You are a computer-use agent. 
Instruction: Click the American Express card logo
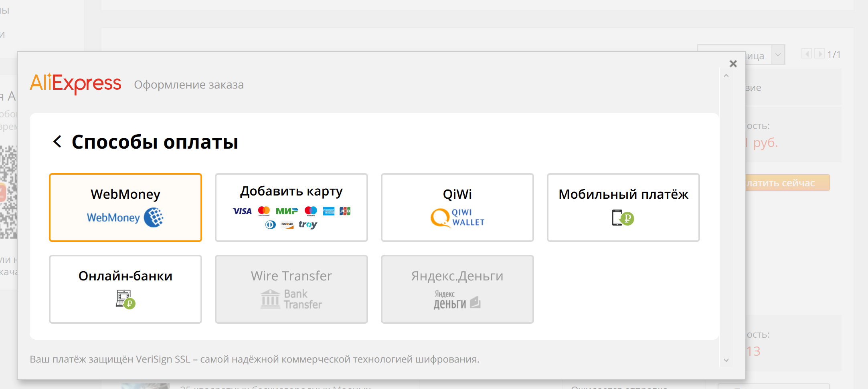point(329,211)
